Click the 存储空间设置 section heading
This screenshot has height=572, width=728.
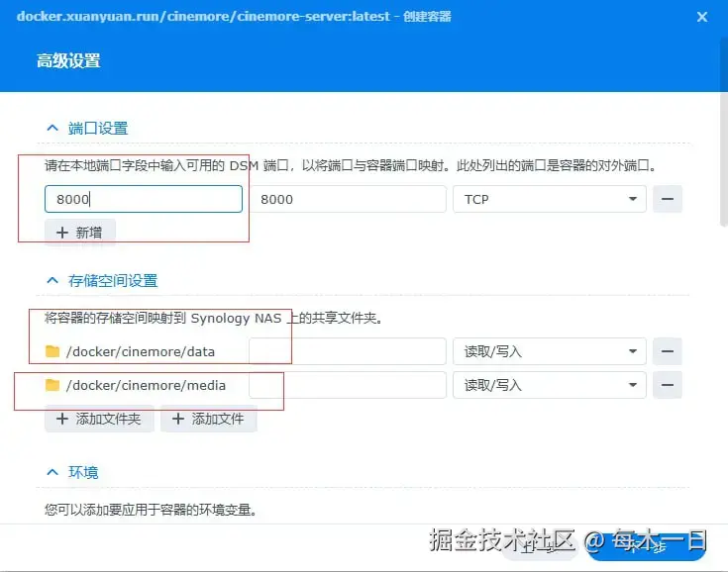(113, 281)
